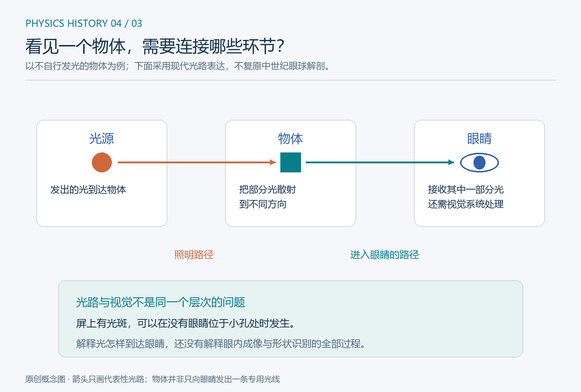Click the teal object square
This screenshot has width=581, height=392.
pos(290,162)
